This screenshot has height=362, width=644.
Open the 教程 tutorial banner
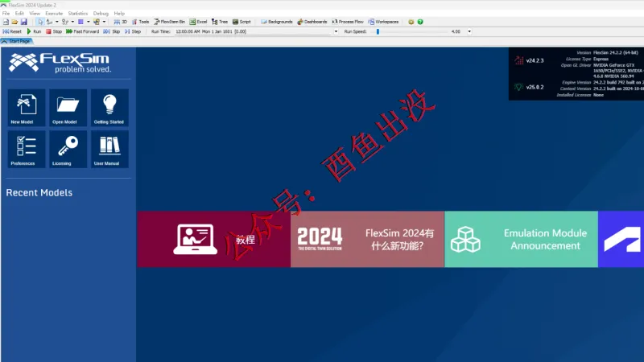point(214,239)
